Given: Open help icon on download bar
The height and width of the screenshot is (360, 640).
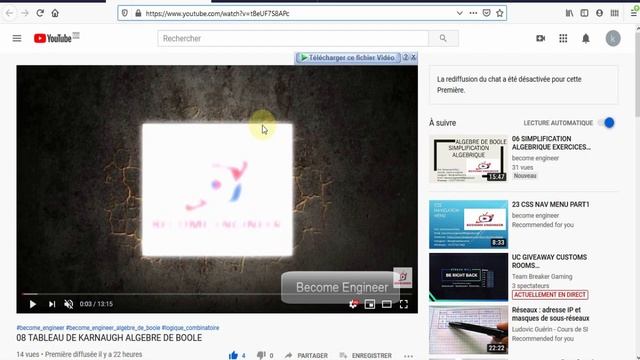Looking at the screenshot, I should (x=406, y=58).
